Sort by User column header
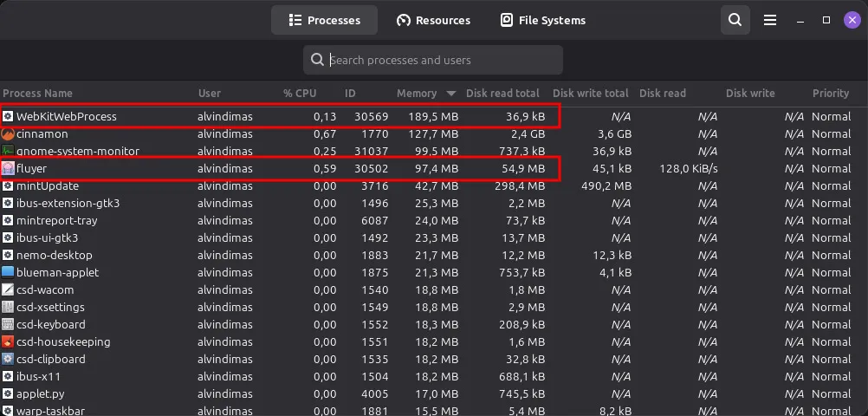The width and height of the screenshot is (868, 416). [210, 93]
